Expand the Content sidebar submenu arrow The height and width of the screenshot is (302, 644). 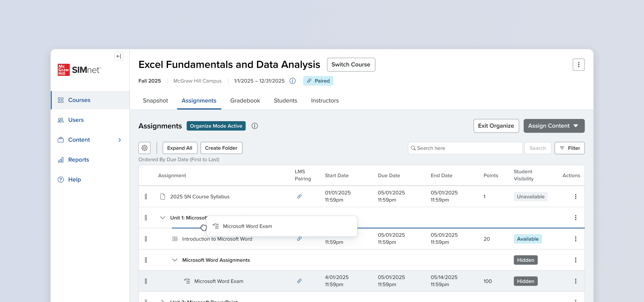(x=119, y=140)
